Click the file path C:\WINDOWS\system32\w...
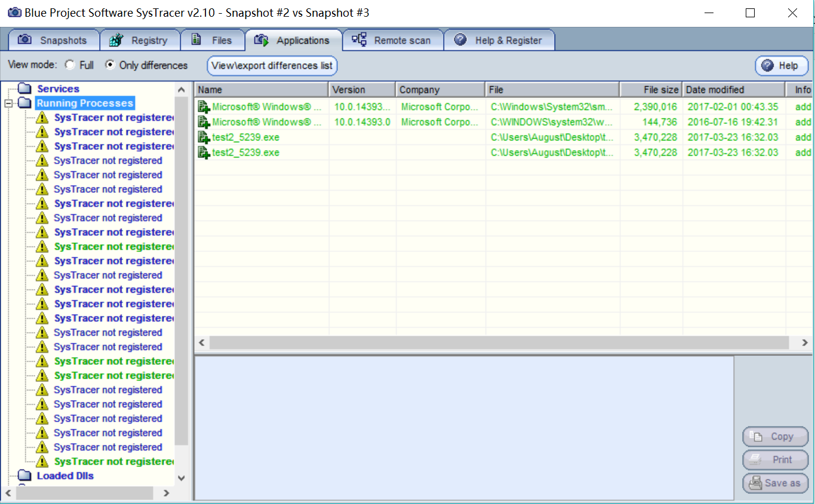Image resolution: width=815 pixels, height=504 pixels. point(552,122)
